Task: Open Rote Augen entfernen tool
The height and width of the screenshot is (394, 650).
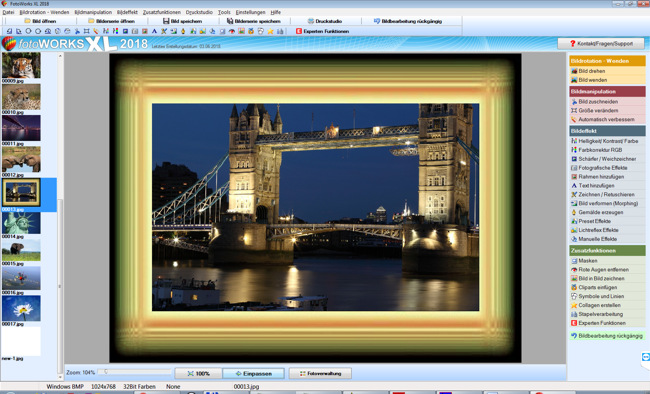Action: pos(607,270)
